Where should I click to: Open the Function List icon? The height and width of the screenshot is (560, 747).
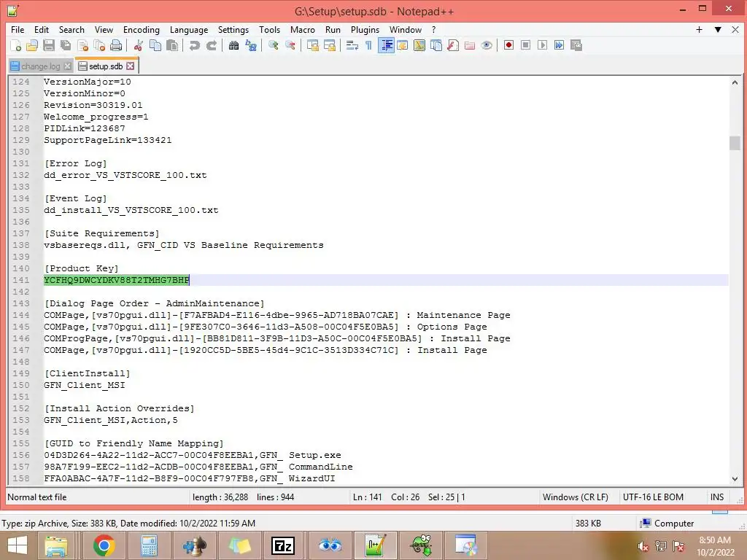click(452, 45)
